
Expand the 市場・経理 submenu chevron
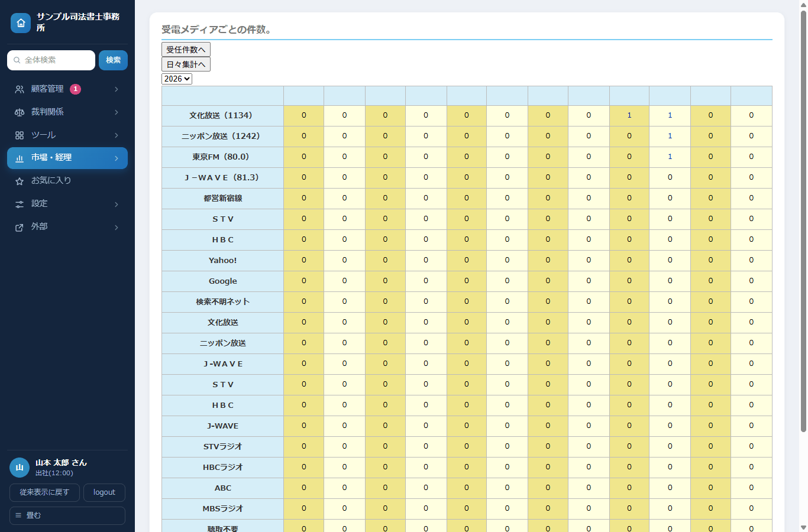coord(117,158)
